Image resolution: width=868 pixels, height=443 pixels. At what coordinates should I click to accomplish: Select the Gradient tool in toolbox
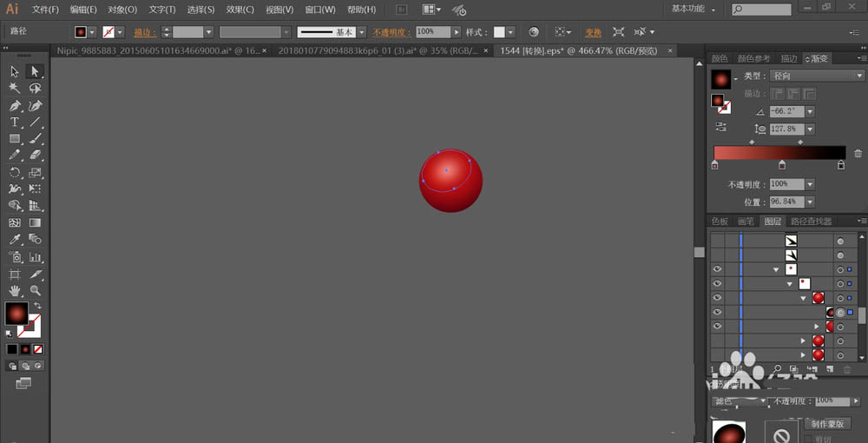(35, 222)
